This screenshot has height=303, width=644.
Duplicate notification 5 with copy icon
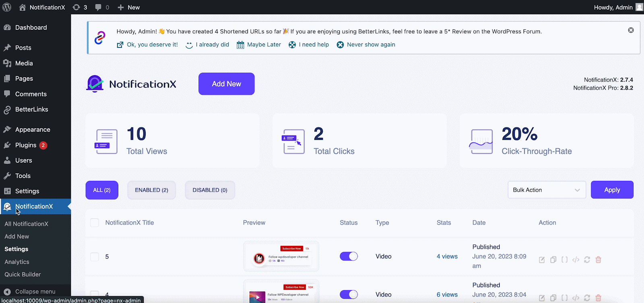click(x=553, y=260)
